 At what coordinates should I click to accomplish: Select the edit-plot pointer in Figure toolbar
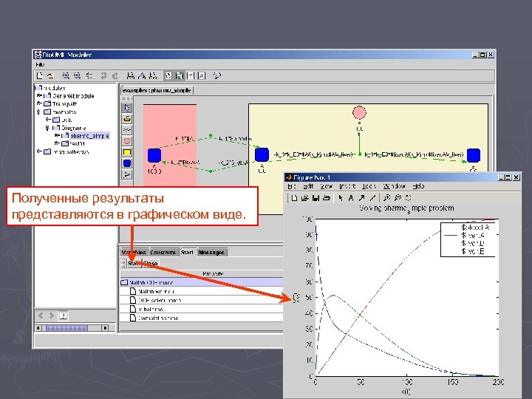click(x=341, y=198)
